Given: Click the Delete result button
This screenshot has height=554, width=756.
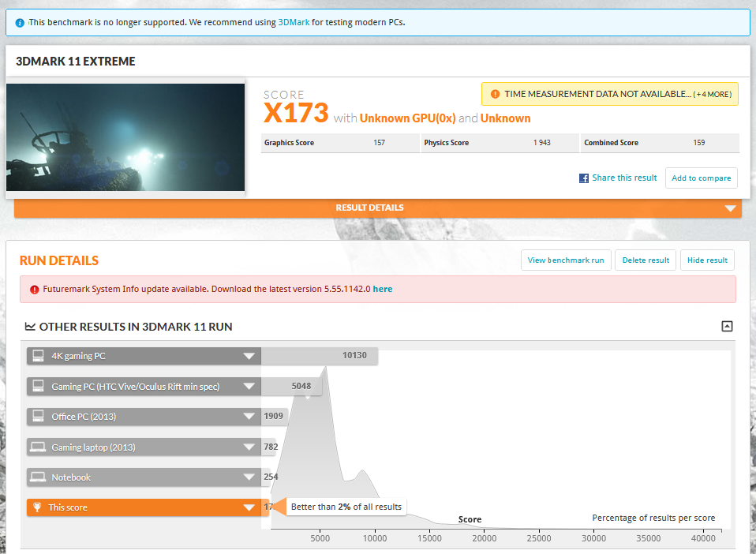Looking at the screenshot, I should (x=646, y=260).
